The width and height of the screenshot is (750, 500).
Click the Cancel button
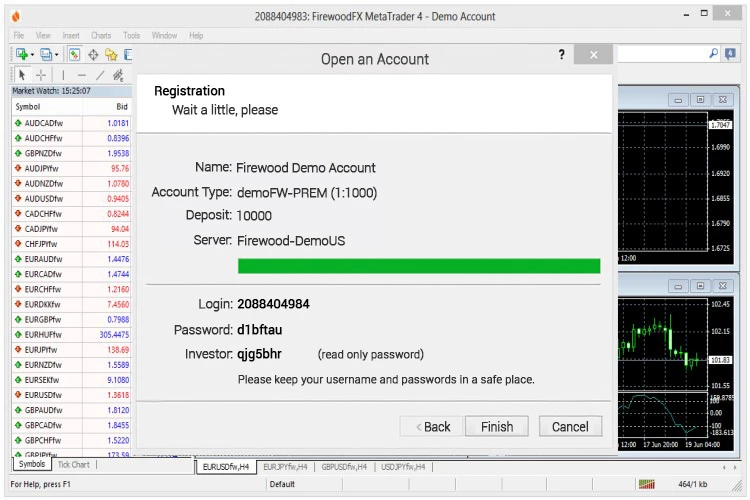pos(570,426)
